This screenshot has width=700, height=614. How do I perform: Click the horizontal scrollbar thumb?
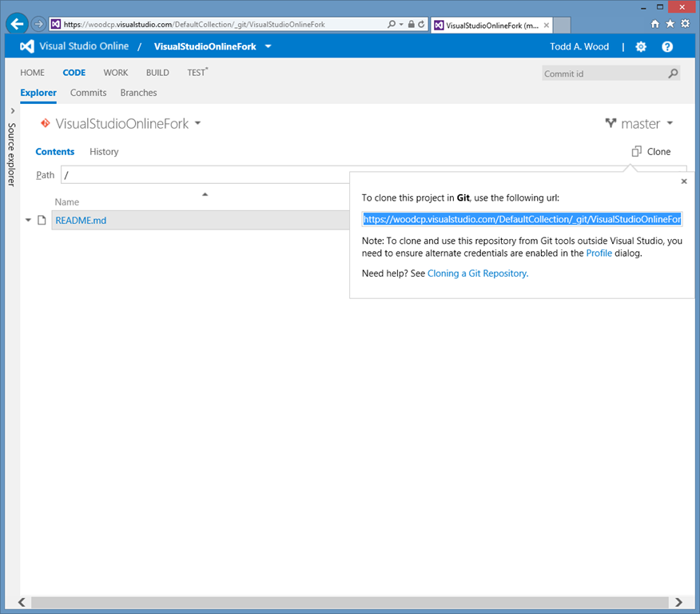tap(349, 602)
